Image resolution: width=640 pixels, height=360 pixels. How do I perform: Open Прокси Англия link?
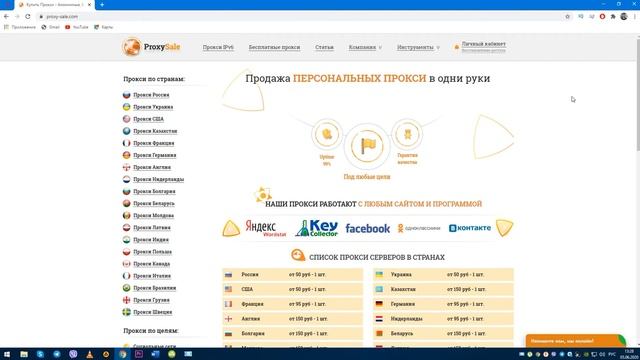[152, 167]
